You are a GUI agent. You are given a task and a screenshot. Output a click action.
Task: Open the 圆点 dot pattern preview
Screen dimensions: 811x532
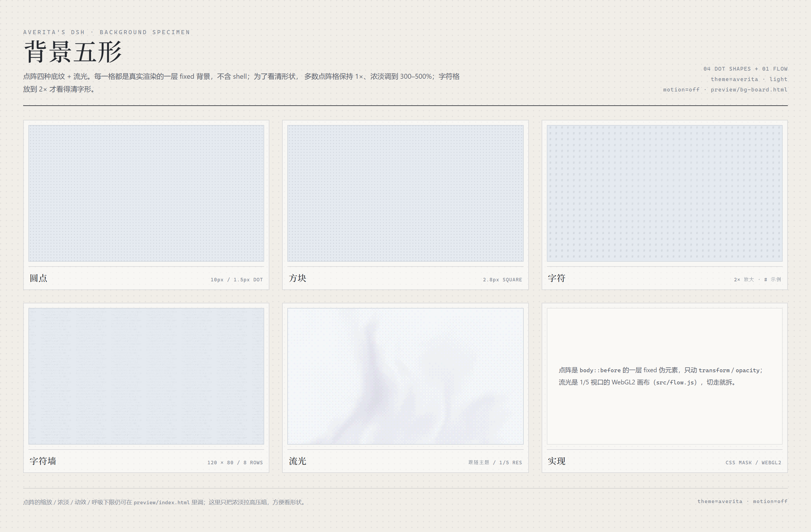[x=146, y=193]
